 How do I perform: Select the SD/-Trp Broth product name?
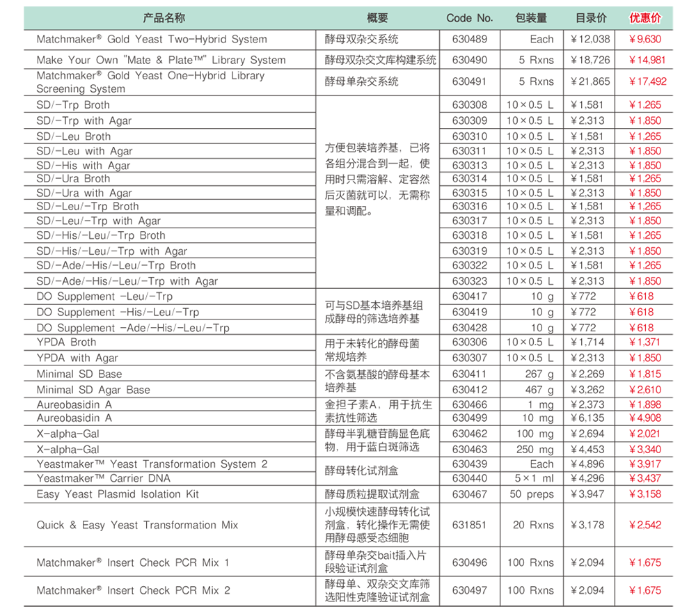point(73,105)
